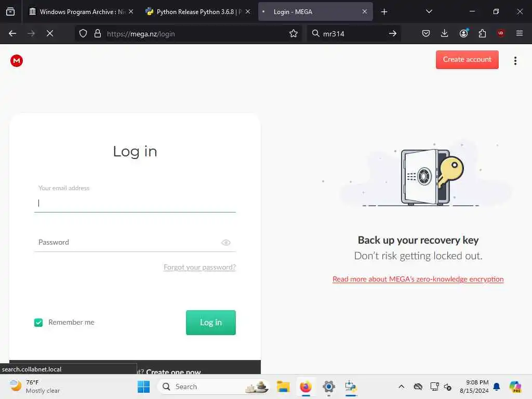Open the Pocket save icon
This screenshot has height=399, width=532.
coord(426,33)
